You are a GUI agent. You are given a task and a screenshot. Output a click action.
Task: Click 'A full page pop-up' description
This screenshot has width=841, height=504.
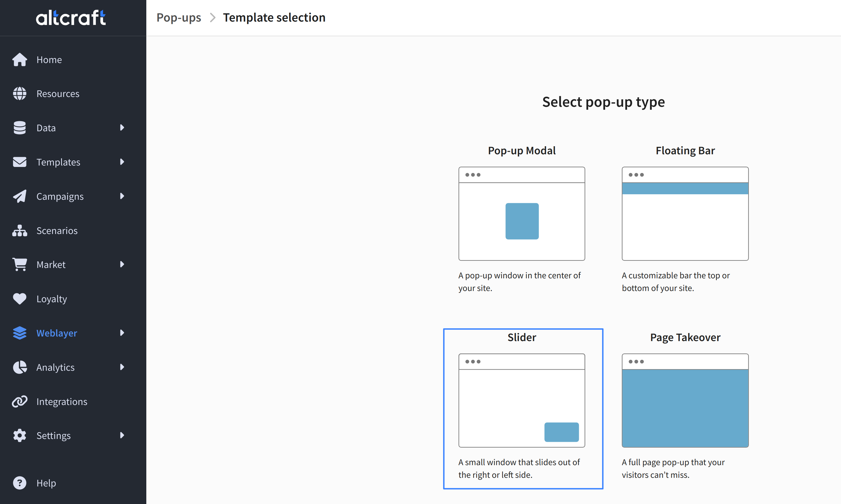point(673,469)
